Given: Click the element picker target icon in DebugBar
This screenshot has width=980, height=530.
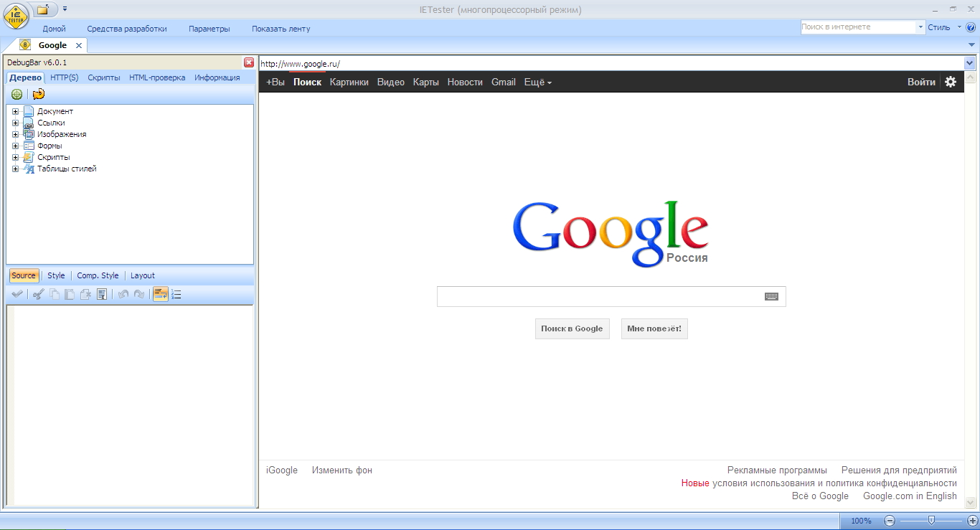Looking at the screenshot, I should coord(17,94).
